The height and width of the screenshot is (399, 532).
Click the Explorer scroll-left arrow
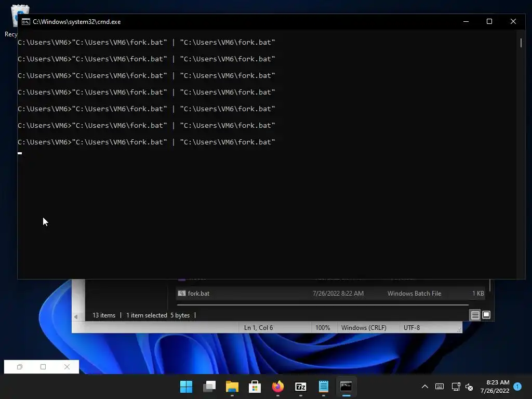coord(76,316)
